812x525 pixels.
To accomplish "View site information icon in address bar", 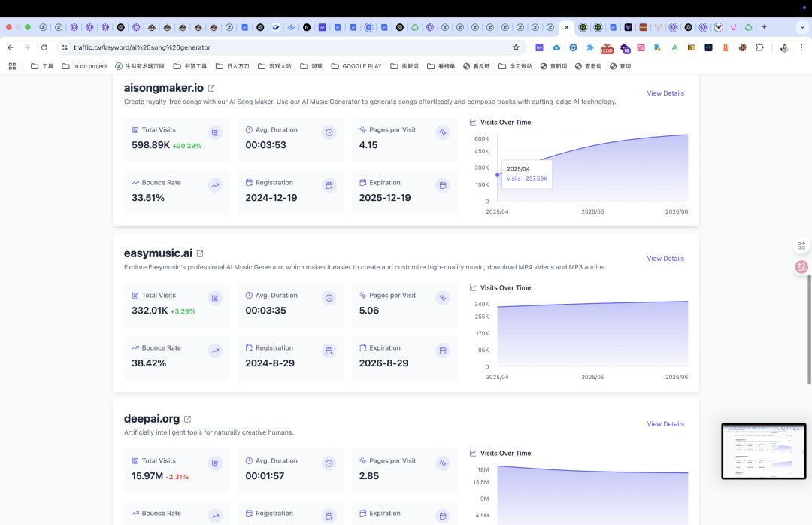I will pyautogui.click(x=64, y=47).
